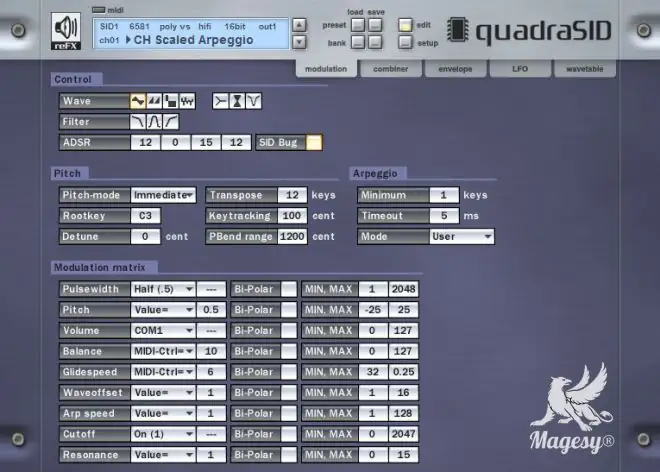Open Cutoff source dropdown On (1)
The width and height of the screenshot is (660, 472).
(x=163, y=434)
